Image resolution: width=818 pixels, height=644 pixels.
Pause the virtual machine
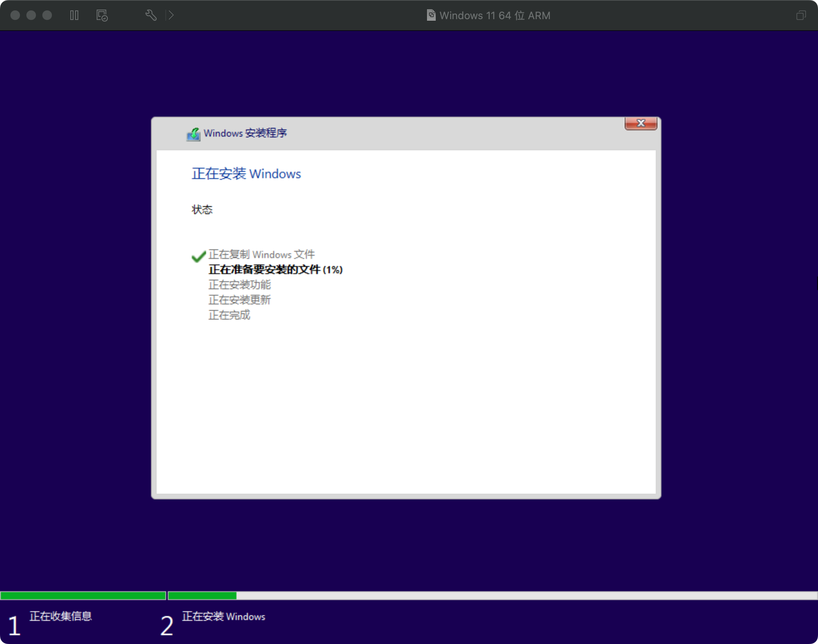pos(74,15)
